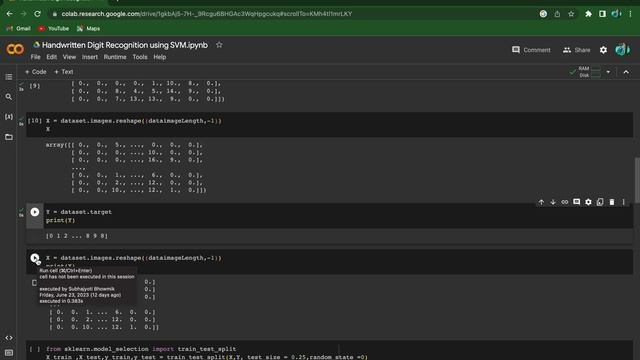
Task: Open the Terminal icon at sidebar bottom
Action: coord(9,353)
